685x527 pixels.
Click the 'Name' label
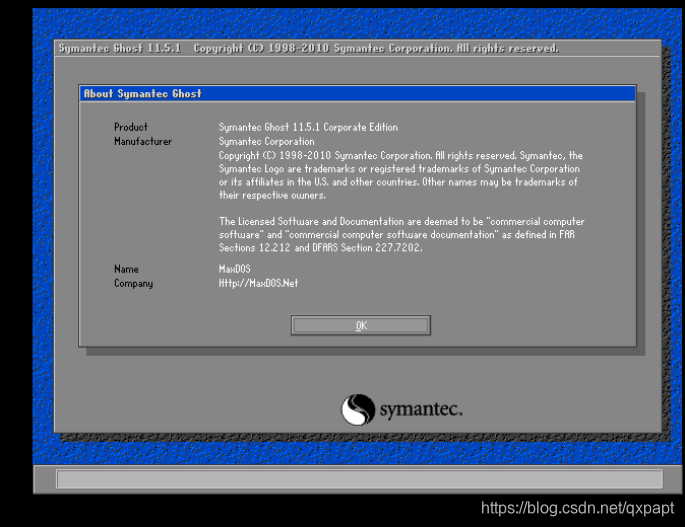click(x=126, y=269)
